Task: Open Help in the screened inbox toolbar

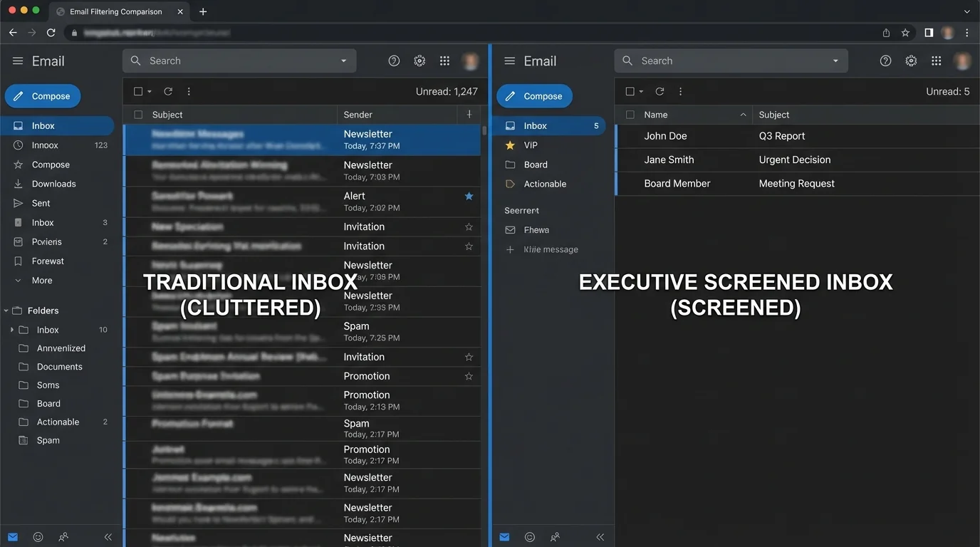Action: pos(885,61)
